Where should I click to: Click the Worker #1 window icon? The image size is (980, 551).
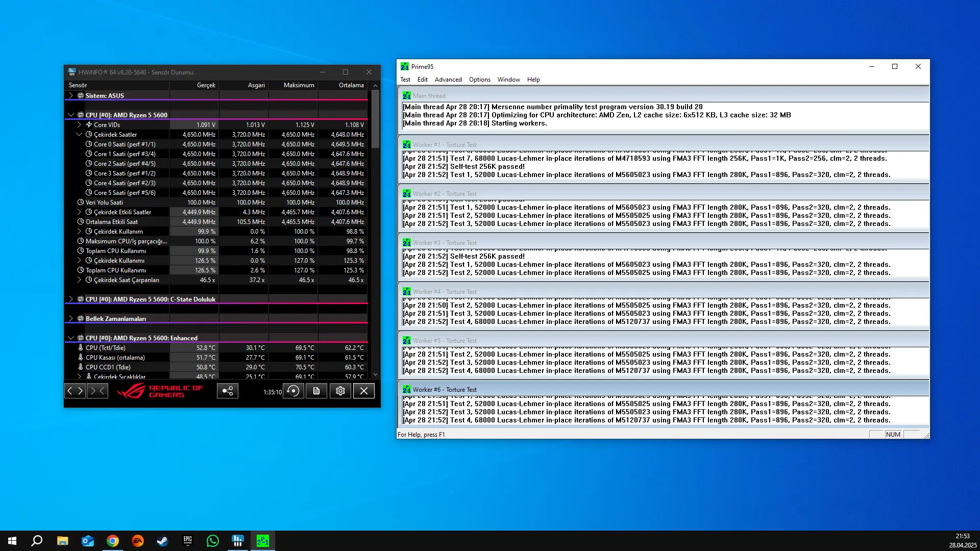point(406,144)
